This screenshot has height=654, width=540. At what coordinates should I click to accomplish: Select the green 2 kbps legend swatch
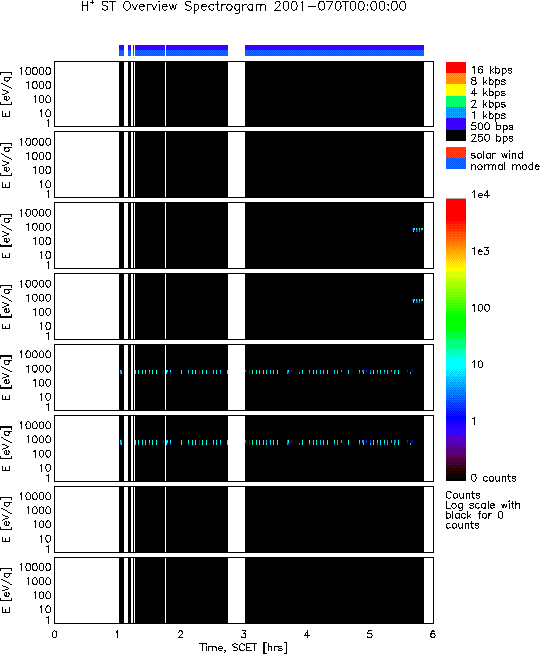pos(456,101)
